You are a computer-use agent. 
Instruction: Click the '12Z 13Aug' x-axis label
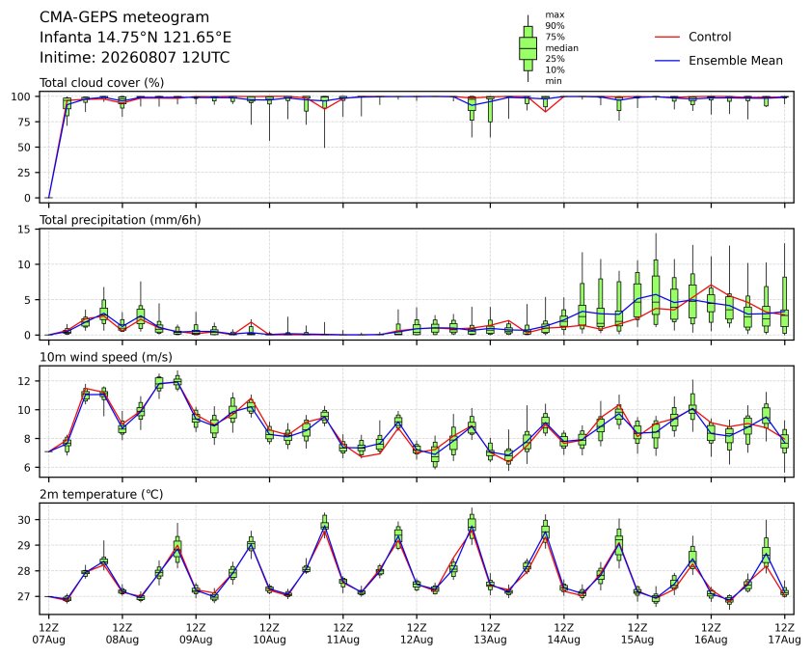click(490, 634)
